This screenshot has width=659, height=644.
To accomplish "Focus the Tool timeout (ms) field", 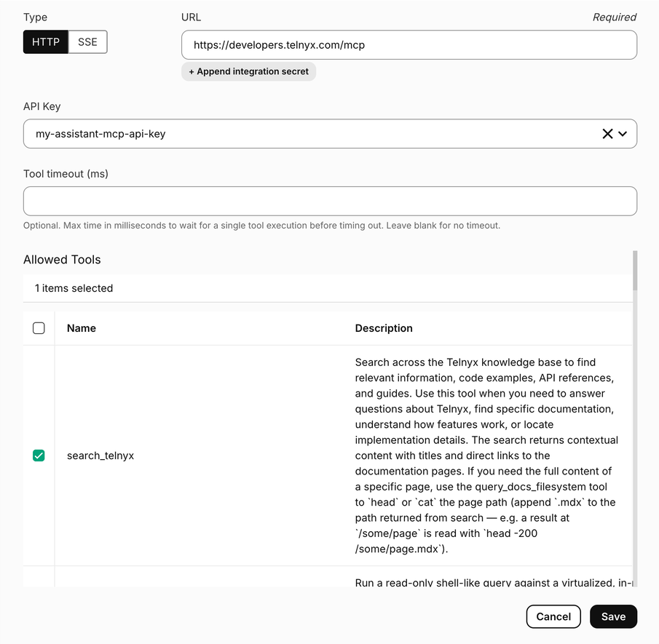I will point(330,202).
